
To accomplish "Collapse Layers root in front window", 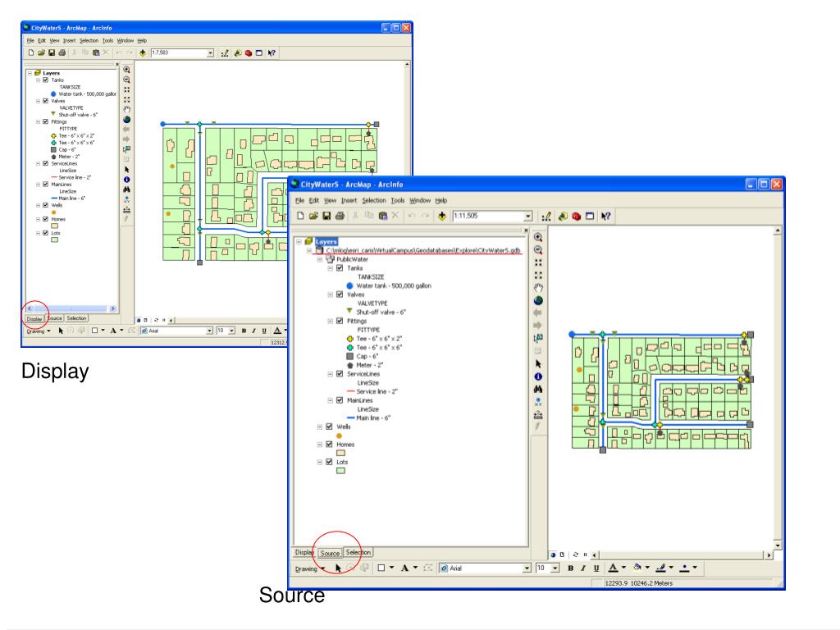I will [x=299, y=242].
